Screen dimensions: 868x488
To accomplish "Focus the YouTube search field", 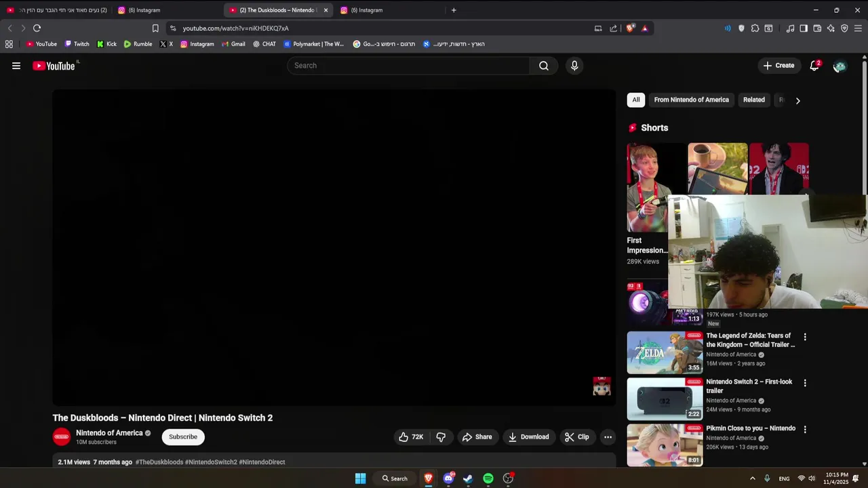I will tap(409, 66).
